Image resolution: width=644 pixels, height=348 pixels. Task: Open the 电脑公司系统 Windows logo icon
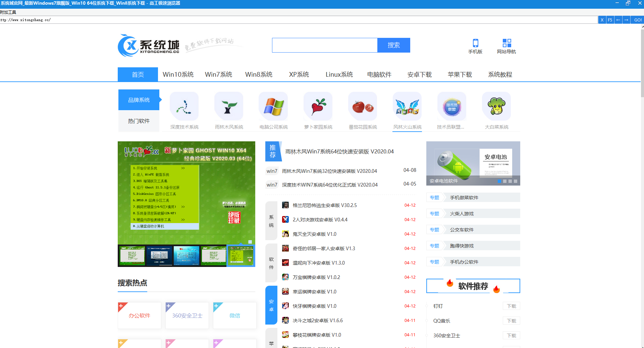[x=273, y=107]
